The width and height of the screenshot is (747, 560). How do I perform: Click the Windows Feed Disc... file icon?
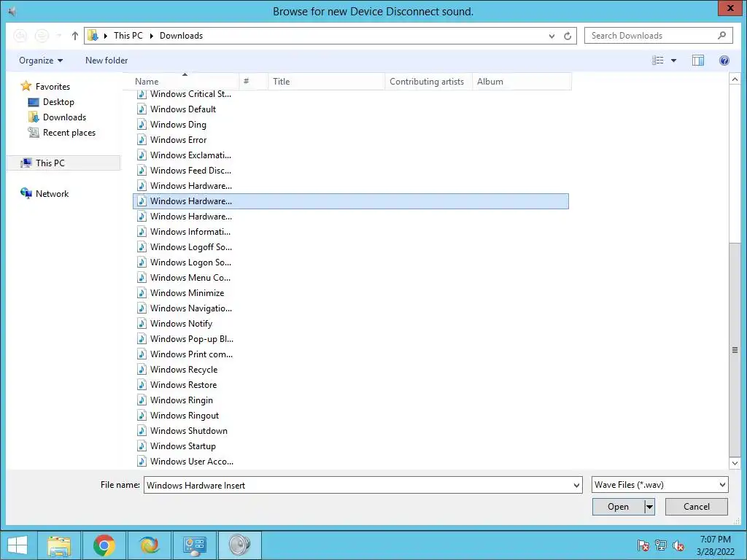tap(142, 171)
